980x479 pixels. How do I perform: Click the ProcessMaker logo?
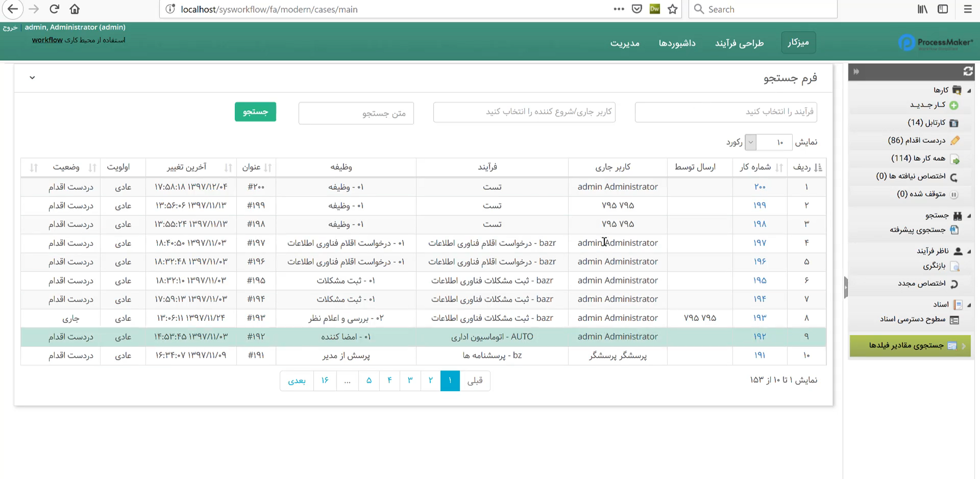coord(936,42)
